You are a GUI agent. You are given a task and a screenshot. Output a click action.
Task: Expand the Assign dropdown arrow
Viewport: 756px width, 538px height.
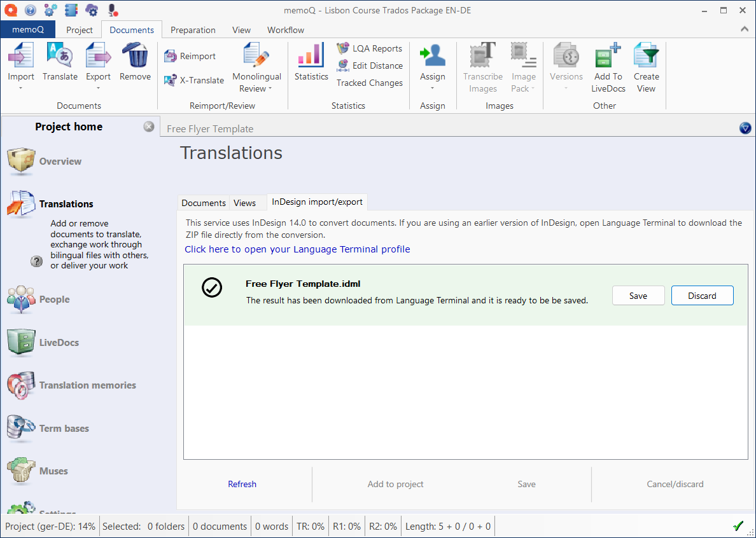[x=433, y=88]
